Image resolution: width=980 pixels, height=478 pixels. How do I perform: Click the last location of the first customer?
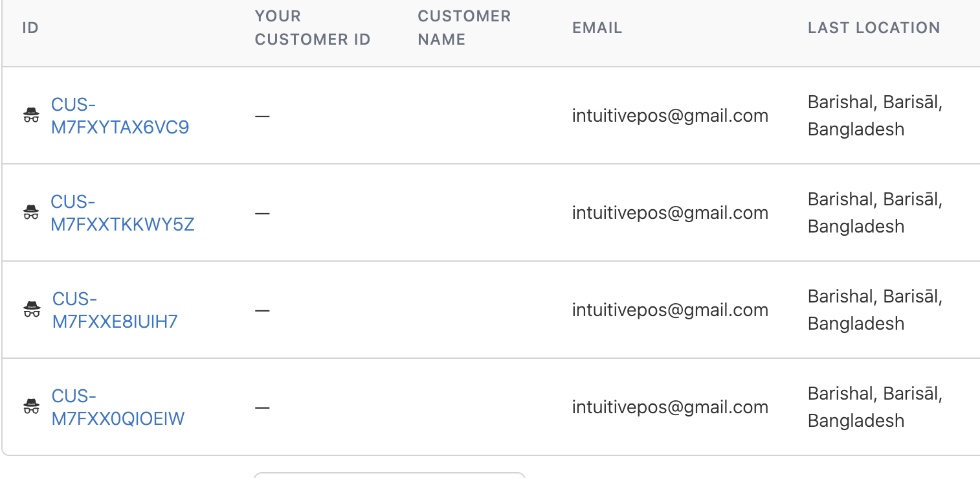874,116
